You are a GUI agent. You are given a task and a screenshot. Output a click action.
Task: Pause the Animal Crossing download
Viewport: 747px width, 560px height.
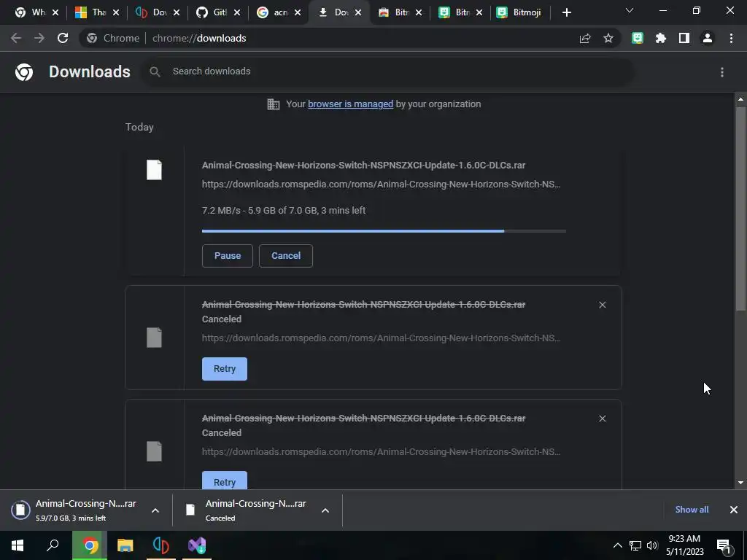pyautogui.click(x=228, y=256)
